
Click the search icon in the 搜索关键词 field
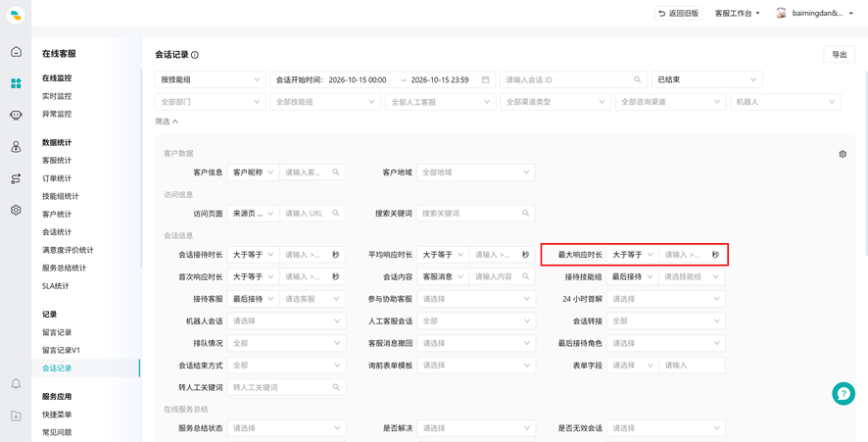pos(525,214)
